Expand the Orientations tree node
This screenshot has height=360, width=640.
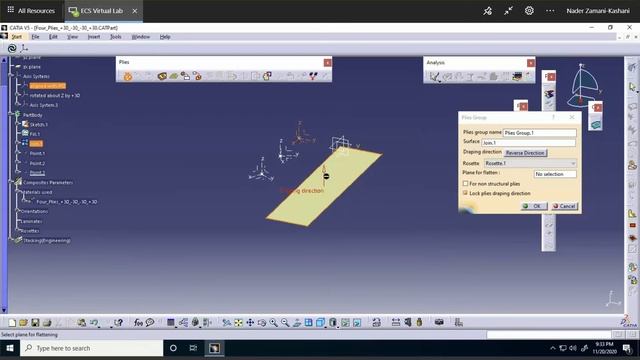tap(18, 211)
